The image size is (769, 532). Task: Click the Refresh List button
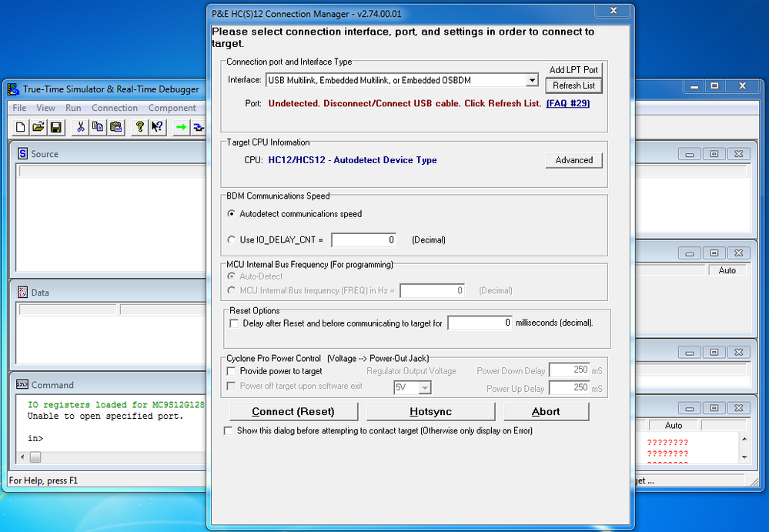(x=573, y=85)
